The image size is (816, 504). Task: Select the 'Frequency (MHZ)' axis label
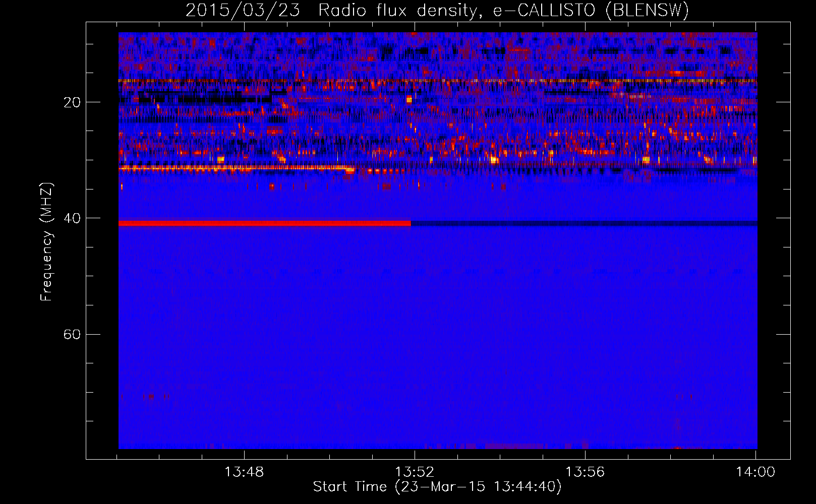click(x=46, y=242)
